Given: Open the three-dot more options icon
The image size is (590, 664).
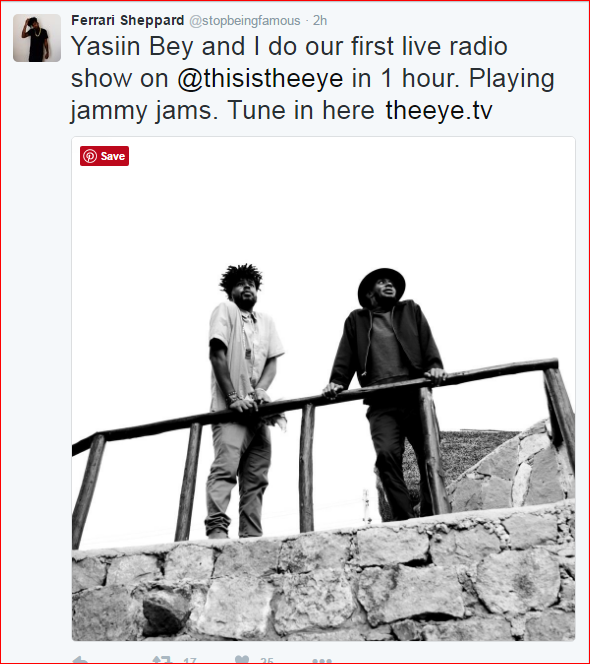Looking at the screenshot, I should pos(322,660).
